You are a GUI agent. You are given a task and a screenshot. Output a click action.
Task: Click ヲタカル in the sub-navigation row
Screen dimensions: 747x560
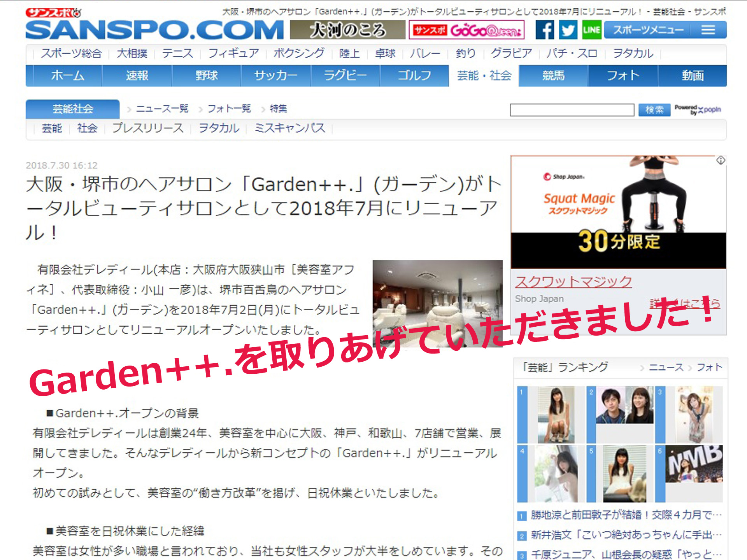pos(219,128)
